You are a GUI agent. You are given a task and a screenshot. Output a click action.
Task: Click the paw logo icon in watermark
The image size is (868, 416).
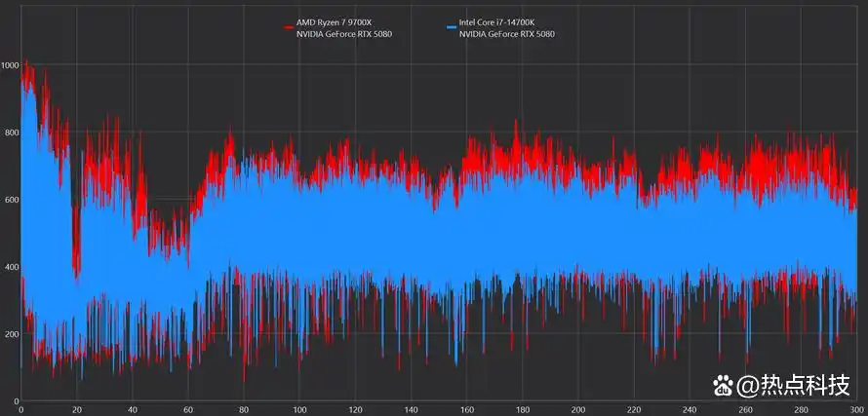coord(721,385)
